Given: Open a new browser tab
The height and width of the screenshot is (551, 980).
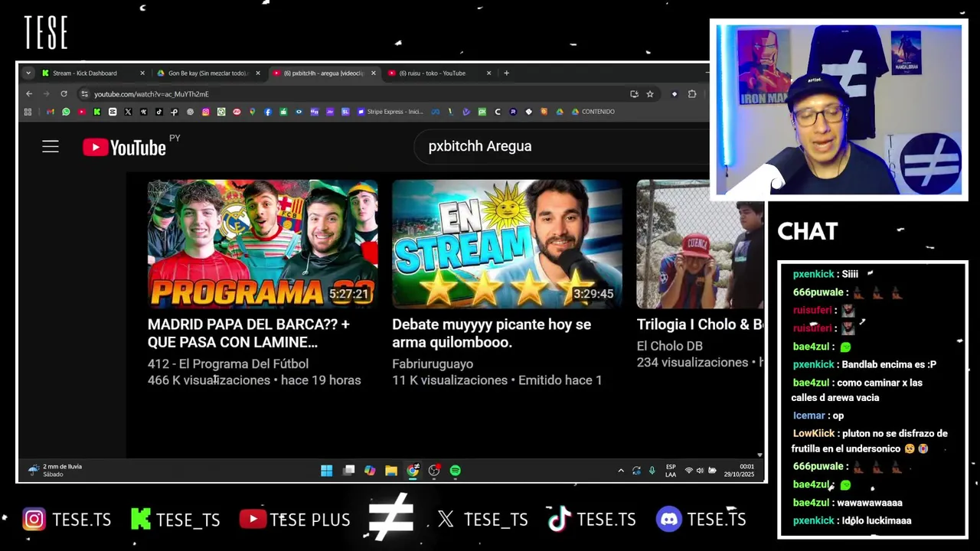Looking at the screenshot, I should 506,73.
